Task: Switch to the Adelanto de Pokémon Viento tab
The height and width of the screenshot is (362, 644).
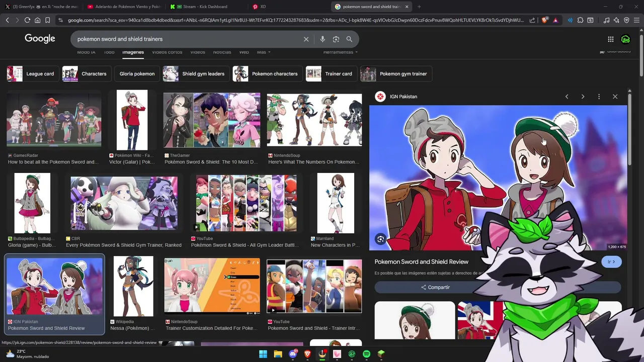Action: pos(124,7)
